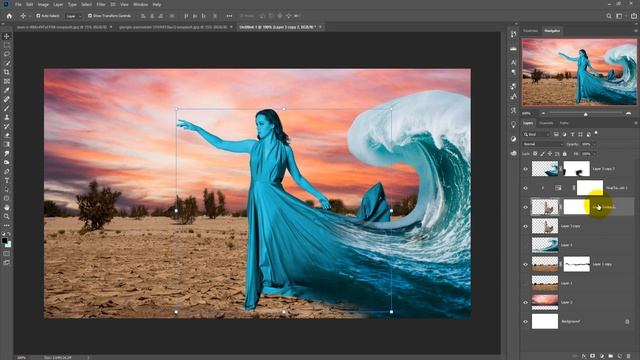
Task: Select the Eyedropper tool
Action: pos(7,90)
